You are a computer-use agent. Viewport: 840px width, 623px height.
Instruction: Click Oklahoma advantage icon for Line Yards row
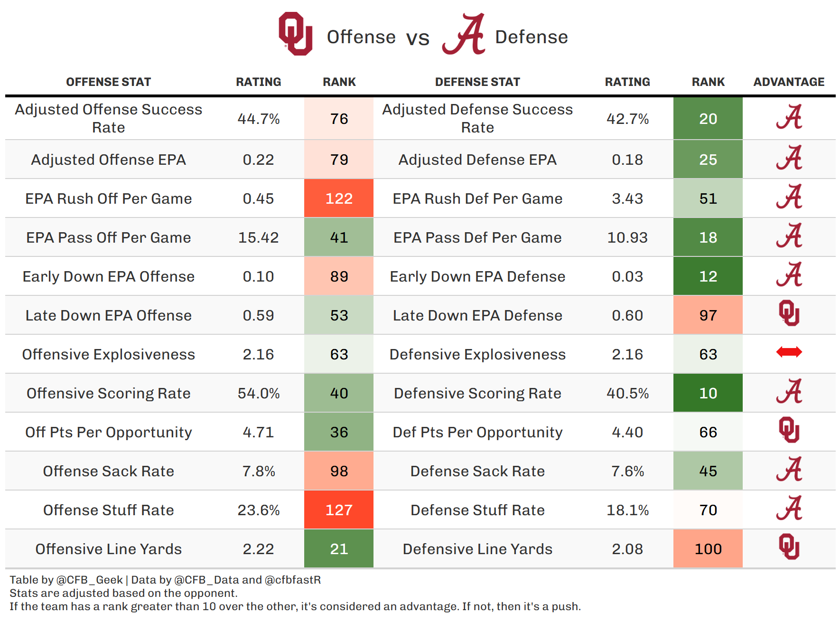tap(789, 547)
